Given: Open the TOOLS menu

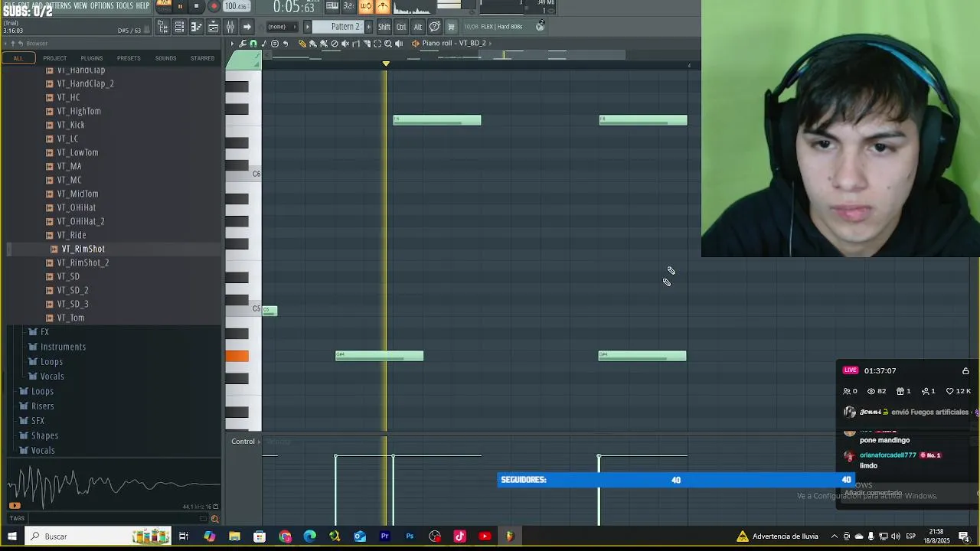Looking at the screenshot, I should 124,5.
